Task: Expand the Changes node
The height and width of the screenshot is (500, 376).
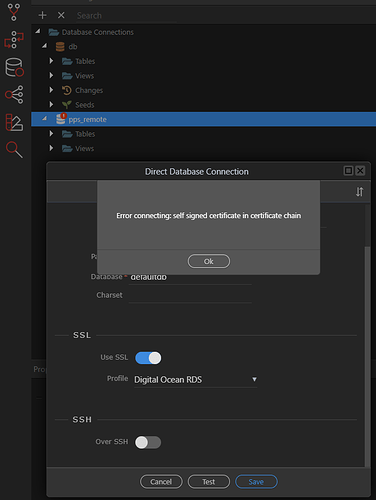Action: (51, 90)
